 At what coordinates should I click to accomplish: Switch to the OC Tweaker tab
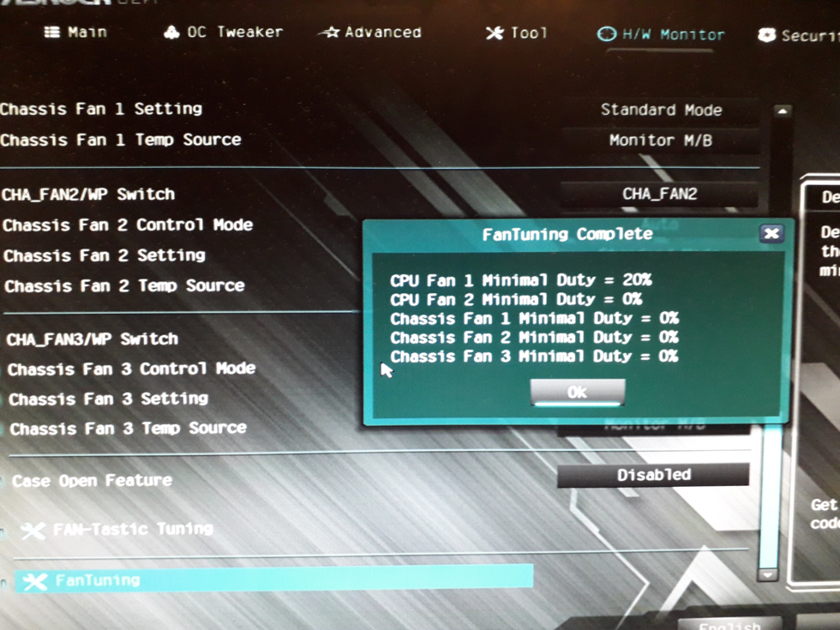[x=234, y=33]
